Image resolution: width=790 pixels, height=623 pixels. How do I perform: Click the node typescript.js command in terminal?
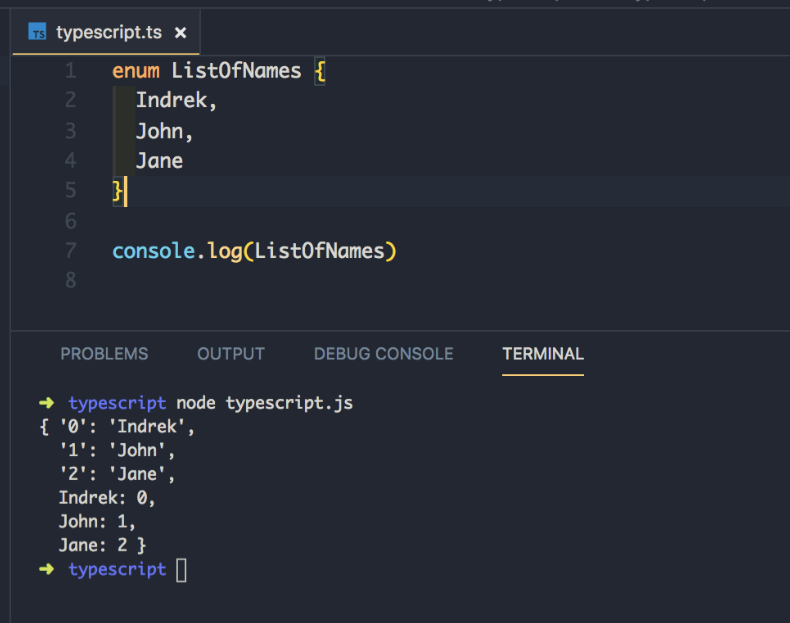(265, 403)
